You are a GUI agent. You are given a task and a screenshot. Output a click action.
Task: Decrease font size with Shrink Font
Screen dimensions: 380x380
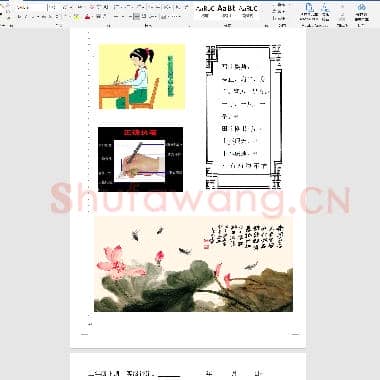click(71, 7)
